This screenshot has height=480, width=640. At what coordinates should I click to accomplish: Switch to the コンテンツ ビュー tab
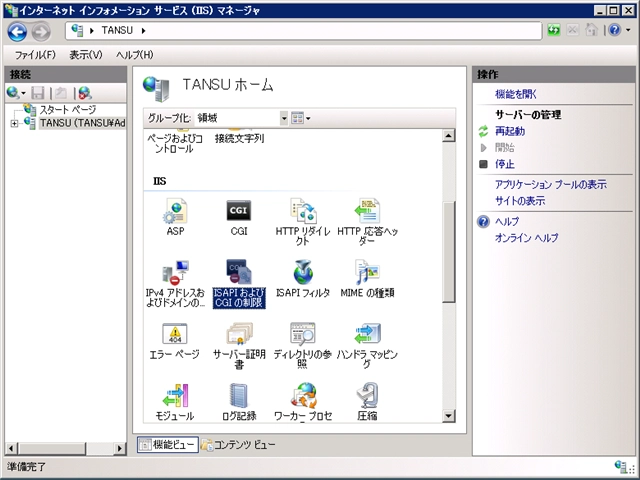click(238, 444)
